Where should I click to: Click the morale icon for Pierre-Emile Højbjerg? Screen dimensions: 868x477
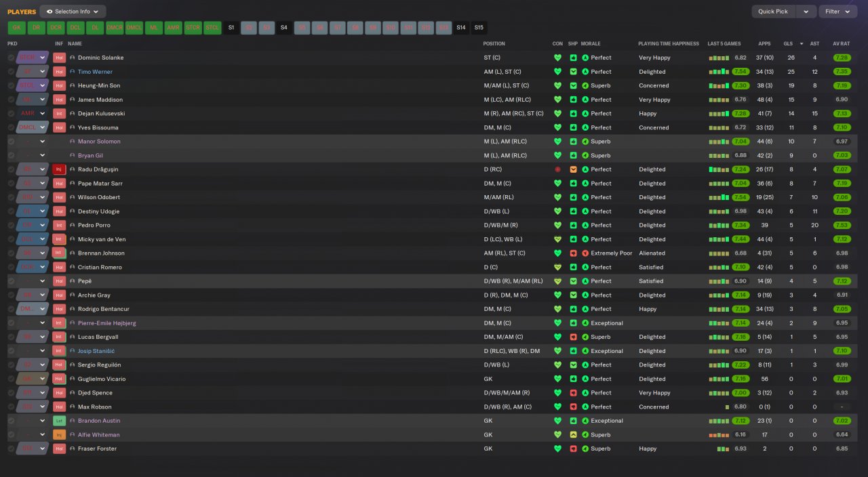[x=585, y=323]
